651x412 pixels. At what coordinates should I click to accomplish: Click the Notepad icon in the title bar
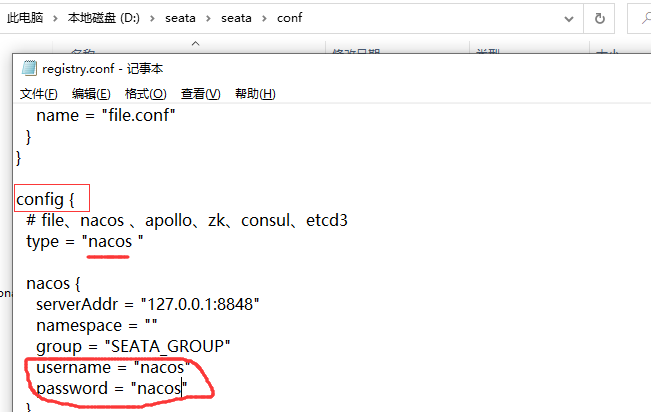pyautogui.click(x=29, y=69)
